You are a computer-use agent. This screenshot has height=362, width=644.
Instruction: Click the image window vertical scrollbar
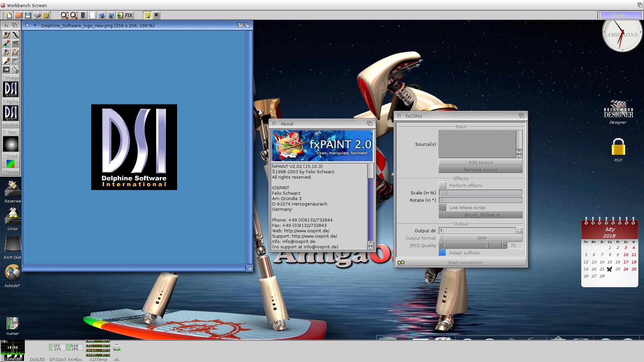point(249,147)
